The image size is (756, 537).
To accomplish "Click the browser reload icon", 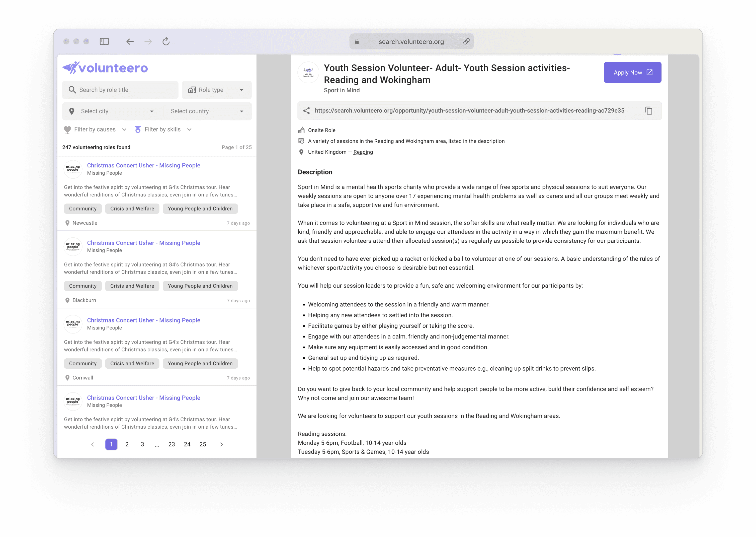I will tap(166, 41).
